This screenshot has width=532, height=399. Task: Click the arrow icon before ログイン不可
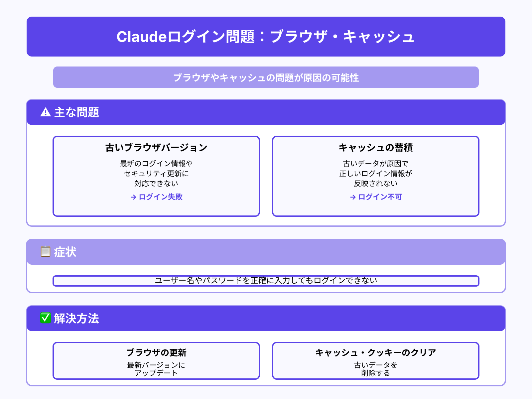pyautogui.click(x=353, y=197)
